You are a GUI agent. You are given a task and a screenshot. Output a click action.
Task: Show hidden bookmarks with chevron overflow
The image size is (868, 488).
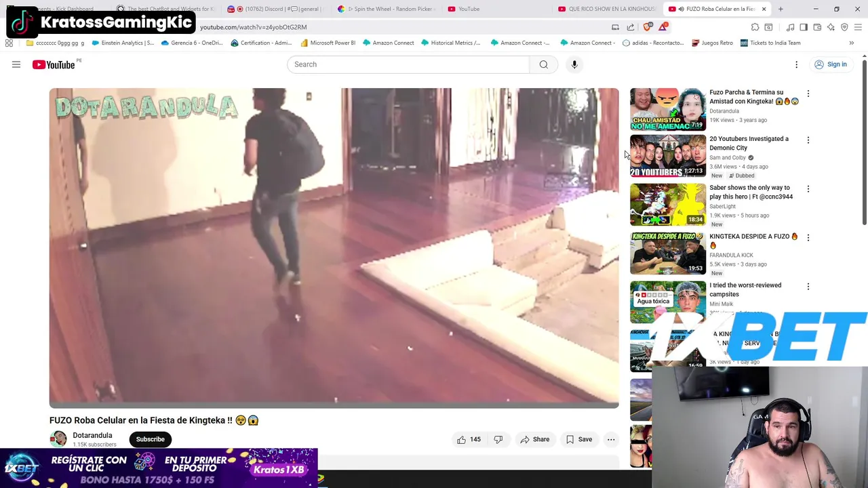[851, 43]
